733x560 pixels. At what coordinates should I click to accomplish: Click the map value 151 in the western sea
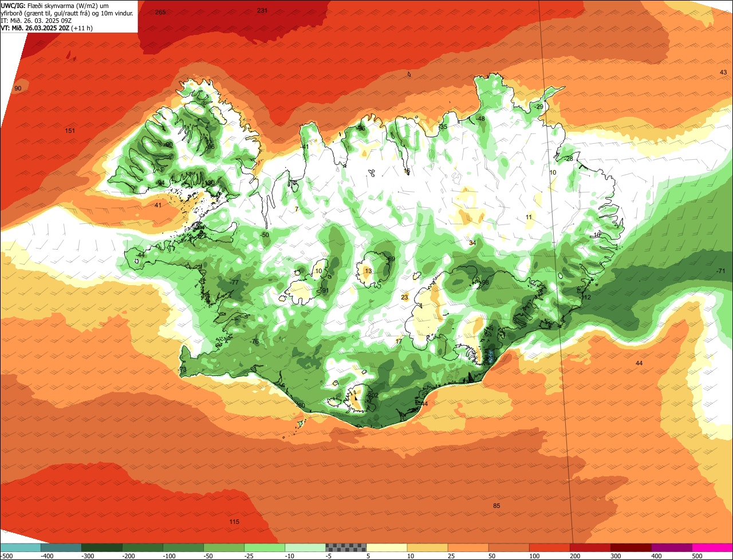(x=70, y=131)
